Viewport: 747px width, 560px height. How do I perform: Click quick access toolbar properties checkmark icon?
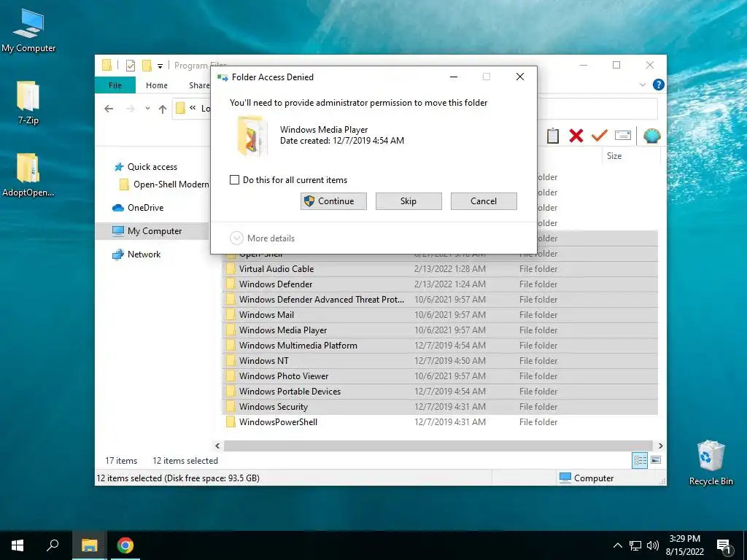(x=131, y=66)
